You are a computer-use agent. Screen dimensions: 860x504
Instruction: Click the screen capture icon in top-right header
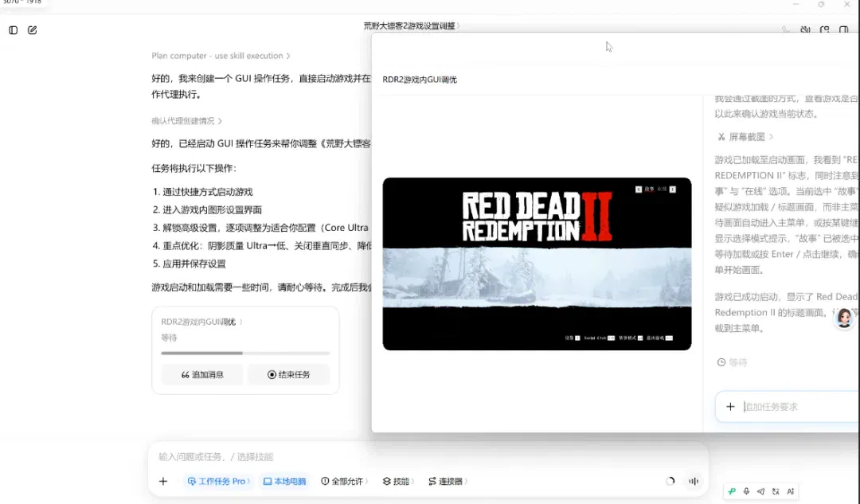click(824, 29)
